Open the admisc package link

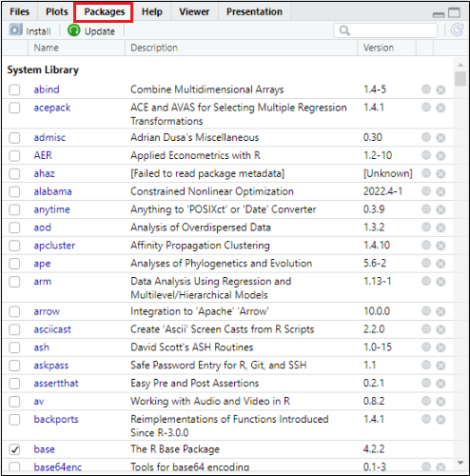[x=49, y=137]
